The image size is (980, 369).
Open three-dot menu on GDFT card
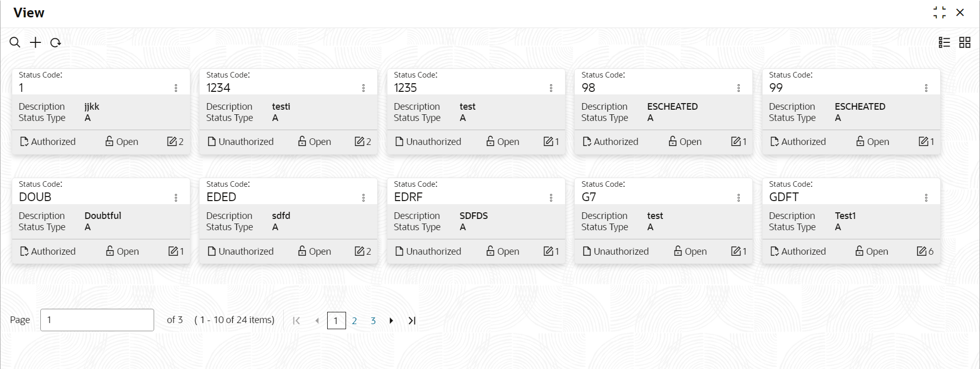point(926,198)
